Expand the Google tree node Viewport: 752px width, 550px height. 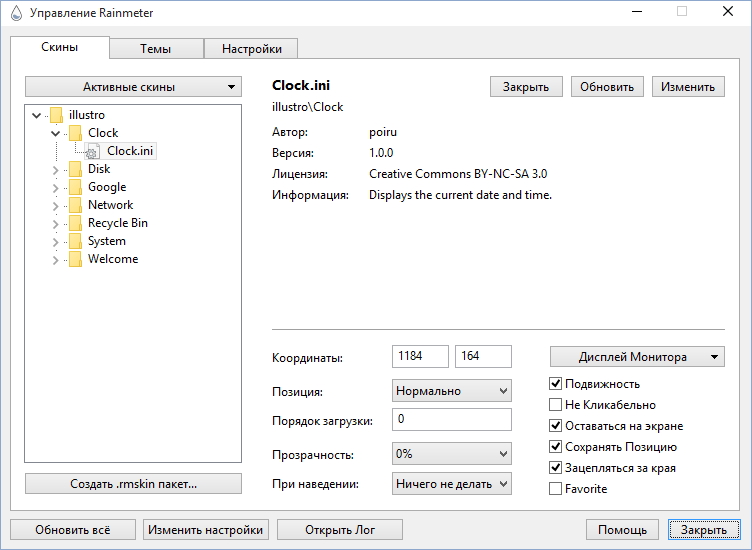pyautogui.click(x=56, y=188)
